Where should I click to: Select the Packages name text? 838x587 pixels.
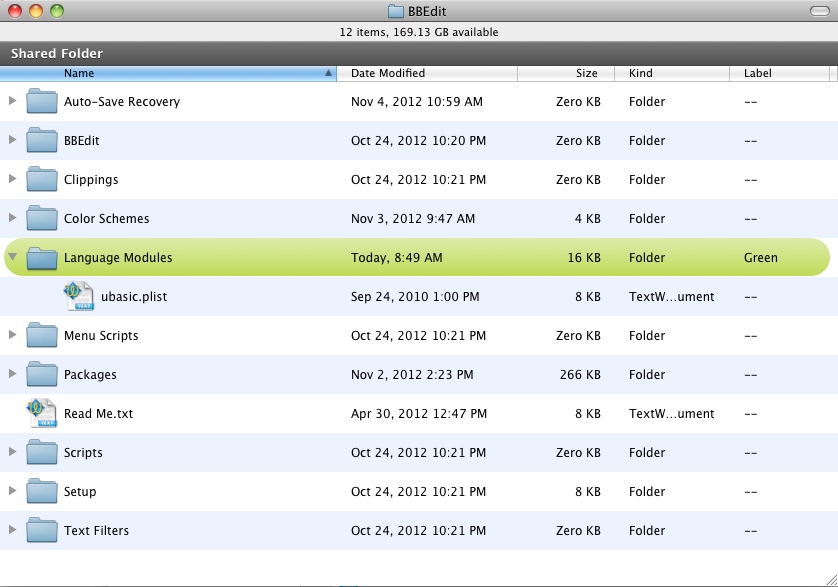pyautogui.click(x=90, y=375)
